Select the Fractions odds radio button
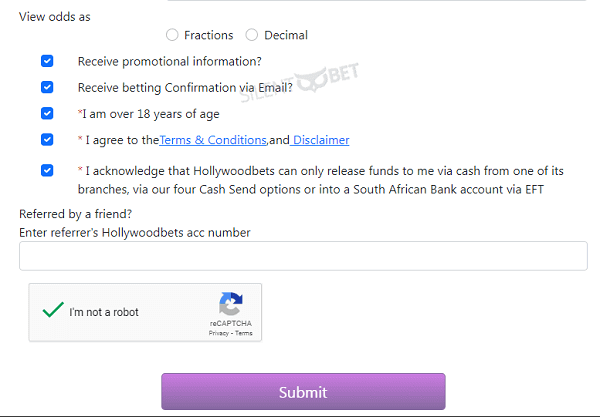 tap(172, 35)
